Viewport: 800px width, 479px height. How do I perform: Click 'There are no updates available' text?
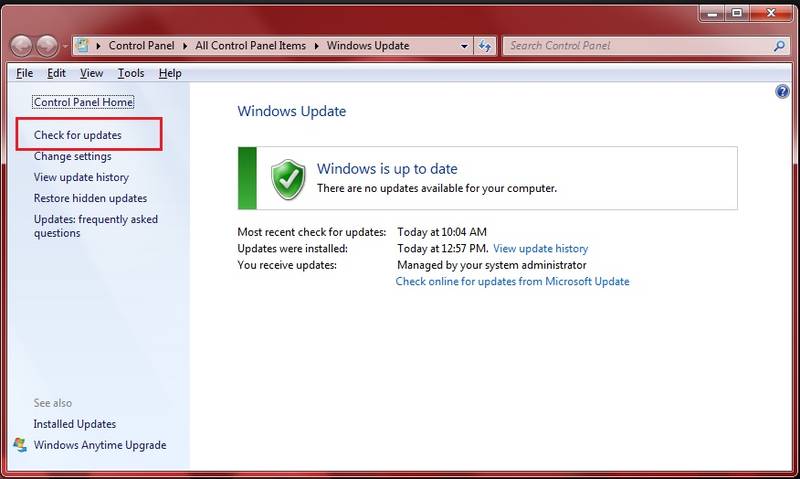(437, 188)
